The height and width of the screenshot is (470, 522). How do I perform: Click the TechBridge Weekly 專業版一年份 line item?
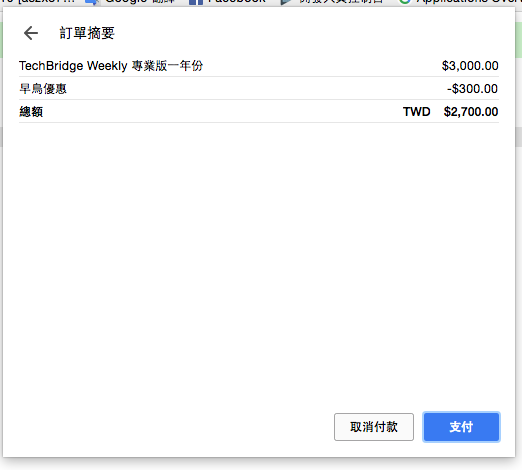coord(111,66)
